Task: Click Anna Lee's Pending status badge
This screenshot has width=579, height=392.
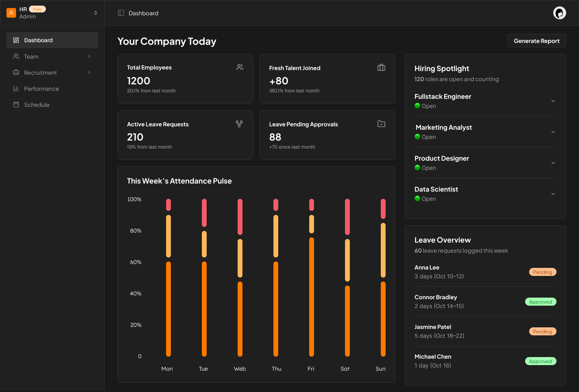Action: pos(542,272)
